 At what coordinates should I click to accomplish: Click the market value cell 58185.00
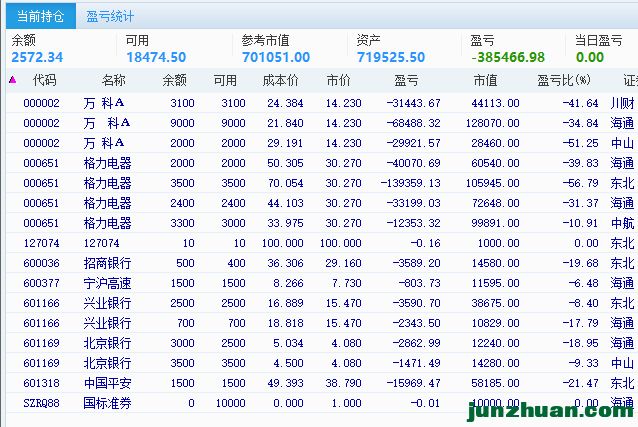496,383
